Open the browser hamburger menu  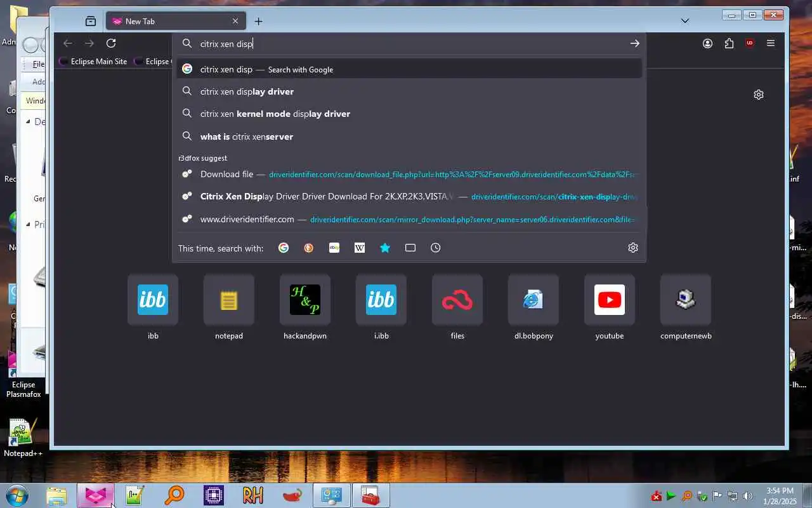click(771, 43)
